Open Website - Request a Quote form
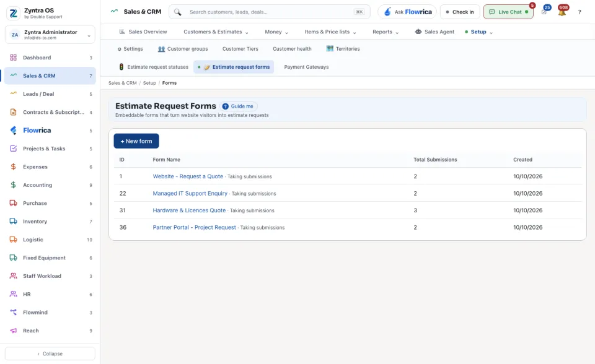595x364 pixels. click(188, 176)
